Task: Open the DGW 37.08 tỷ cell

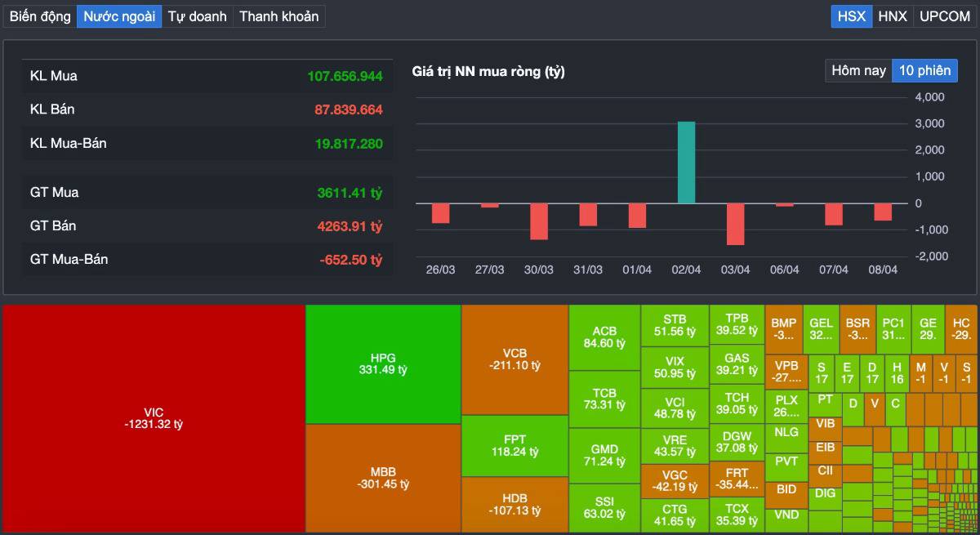Action: [737, 442]
